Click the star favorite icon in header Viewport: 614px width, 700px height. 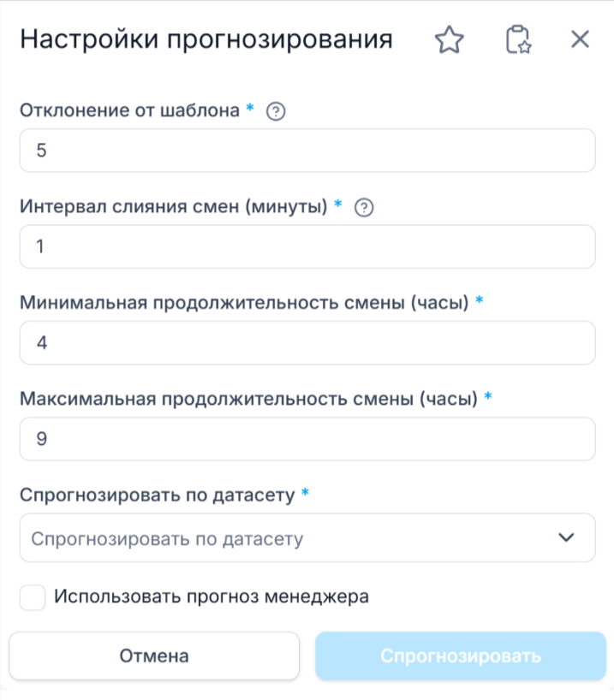pos(449,40)
